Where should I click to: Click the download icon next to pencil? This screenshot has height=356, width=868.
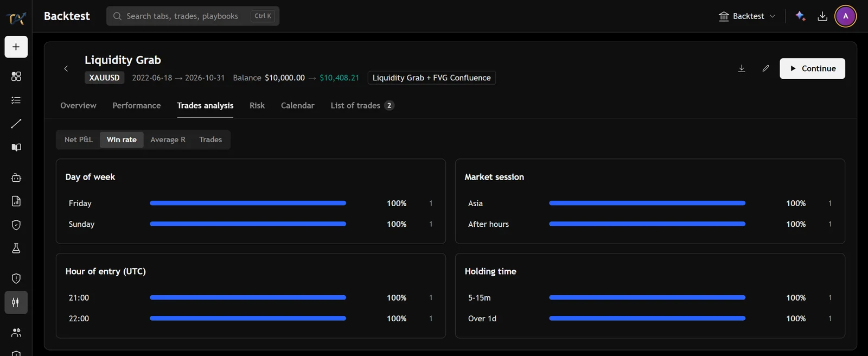click(x=742, y=68)
